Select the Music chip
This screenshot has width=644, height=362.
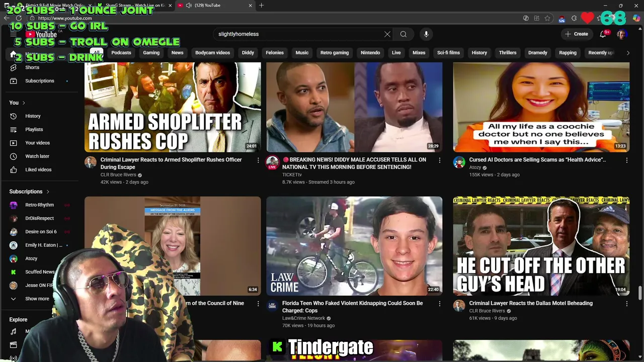tap(302, 53)
